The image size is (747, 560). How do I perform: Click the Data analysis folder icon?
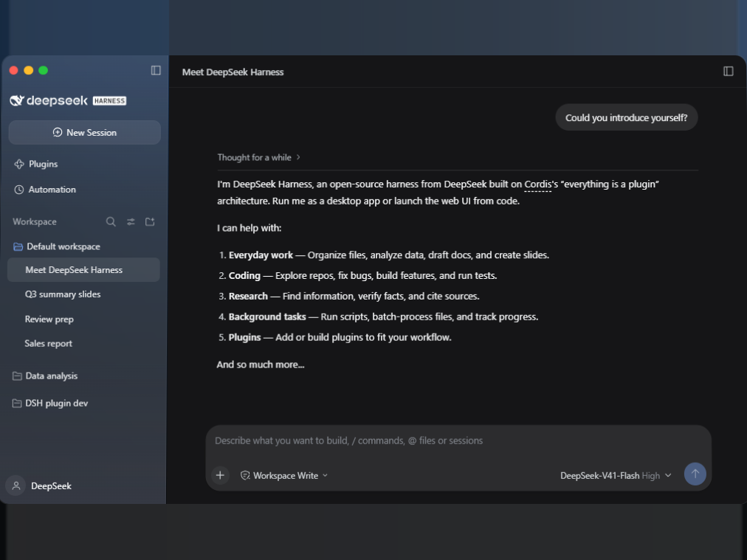[17, 376]
